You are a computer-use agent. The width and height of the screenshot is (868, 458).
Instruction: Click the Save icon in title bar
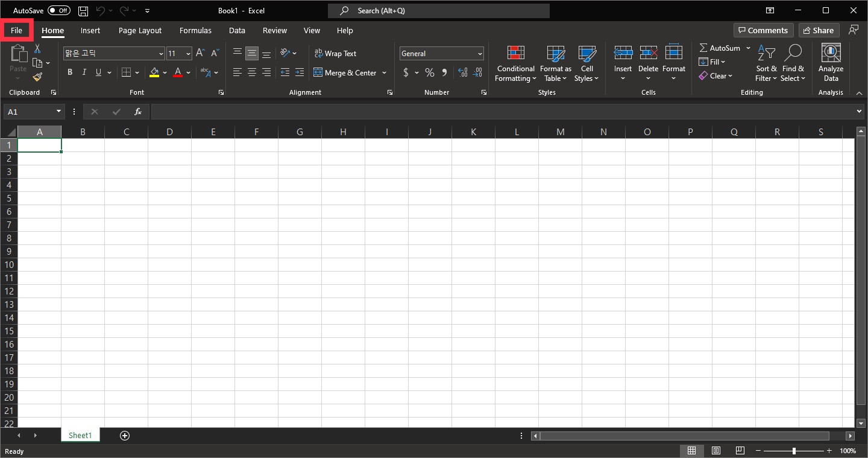pos(83,11)
